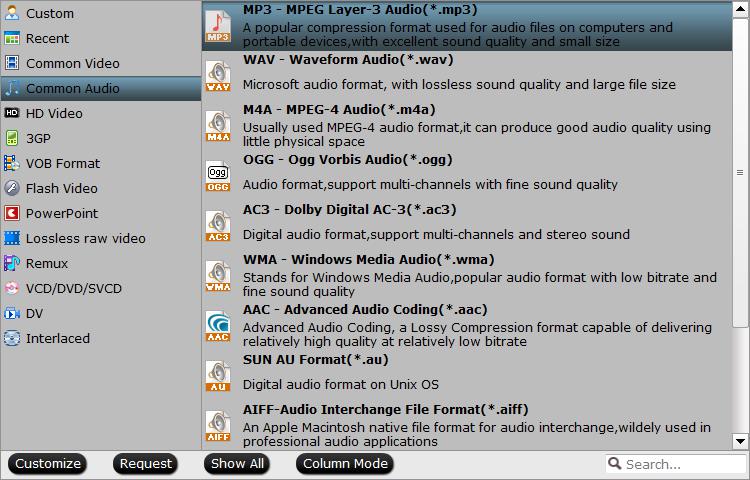
Task: Click the Common Video film icon
Action: (x=12, y=63)
